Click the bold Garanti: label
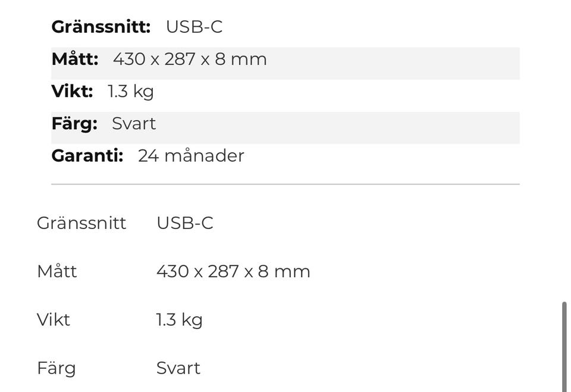Viewport: 571px width, 392px height. point(87,155)
